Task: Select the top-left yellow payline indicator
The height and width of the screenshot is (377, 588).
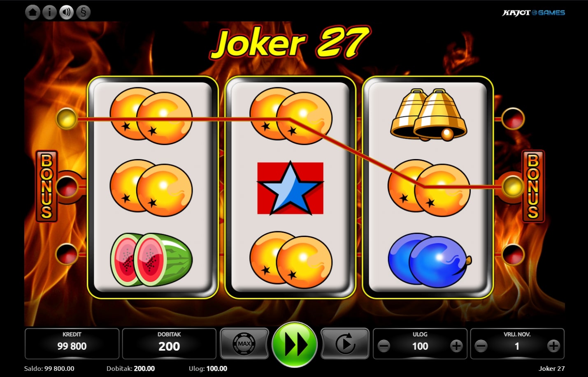Action: 67,119
